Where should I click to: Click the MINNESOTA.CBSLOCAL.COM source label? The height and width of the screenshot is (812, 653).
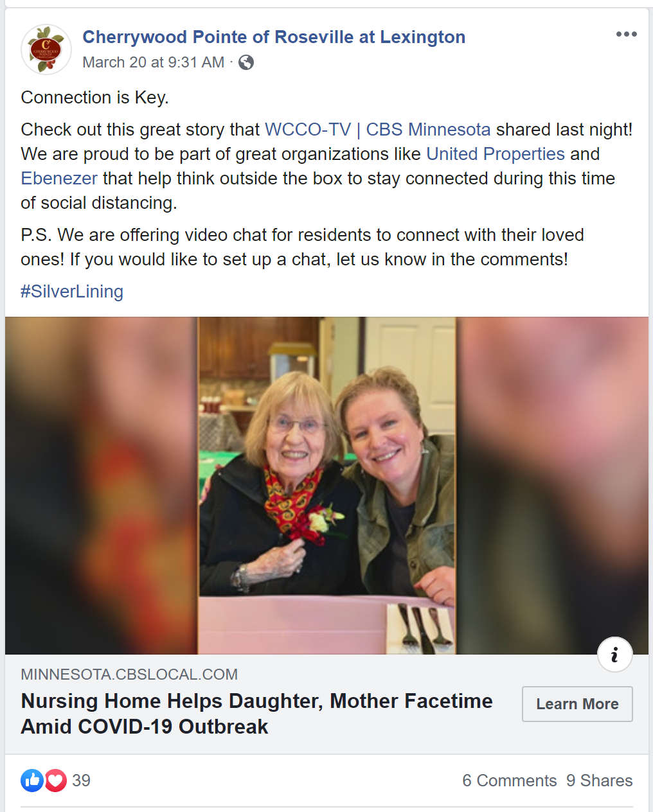pyautogui.click(x=129, y=675)
